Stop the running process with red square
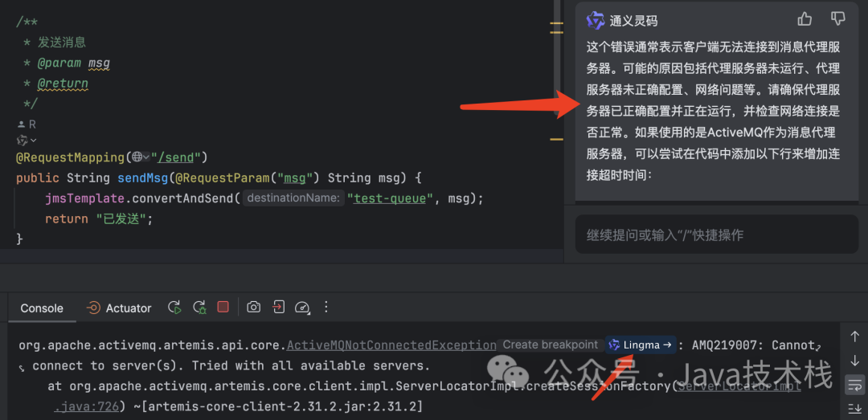The width and height of the screenshot is (868, 420). click(223, 307)
